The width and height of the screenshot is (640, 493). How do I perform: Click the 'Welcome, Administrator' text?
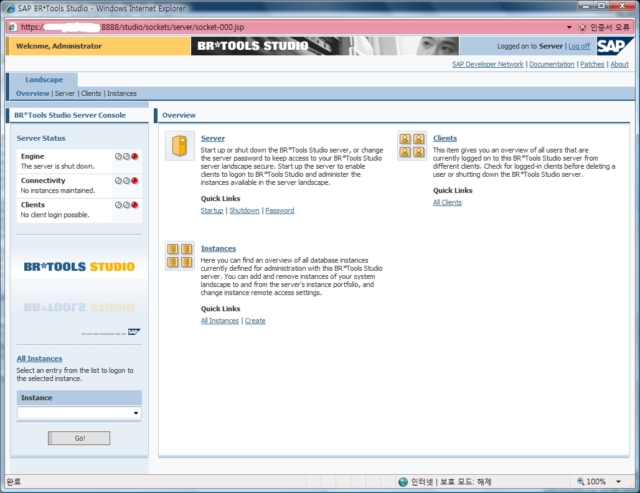point(59,46)
